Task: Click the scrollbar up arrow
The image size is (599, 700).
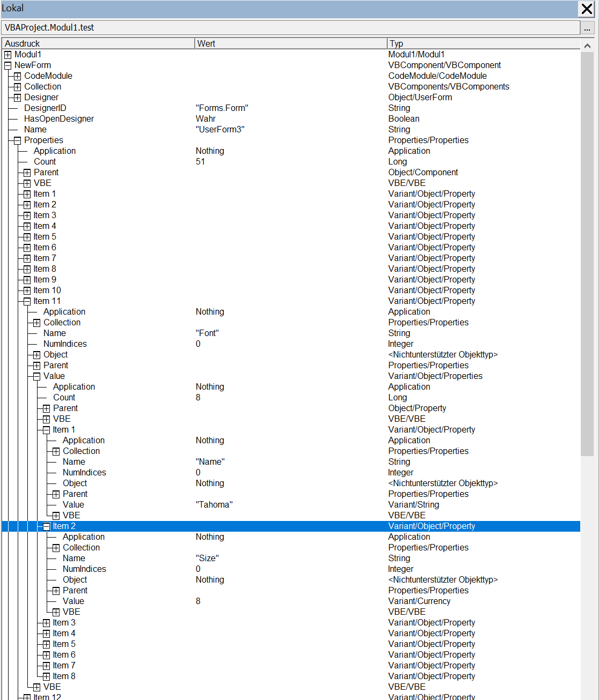Action: (587, 46)
